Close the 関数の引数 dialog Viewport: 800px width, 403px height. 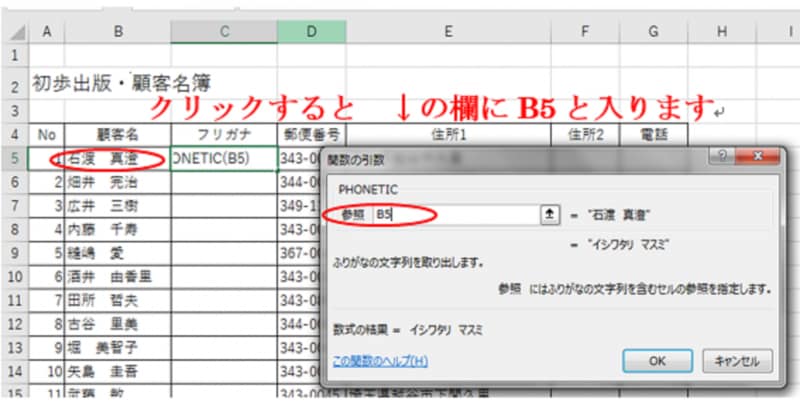(758, 156)
